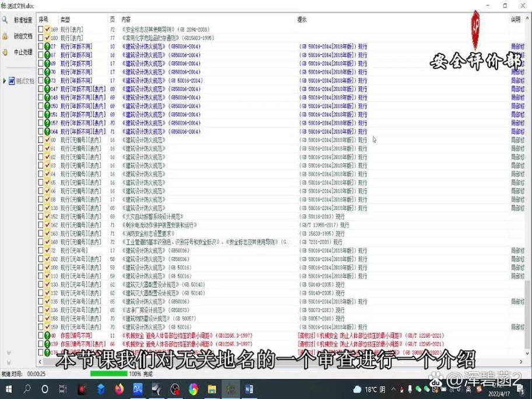Select the magnifier icon beside 标准检查
The height and width of the screenshot is (399, 532).
[x=4, y=19]
